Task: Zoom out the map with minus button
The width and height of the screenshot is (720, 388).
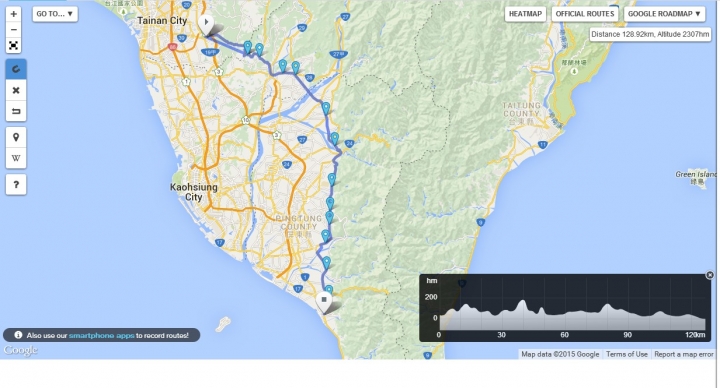Action: click(x=14, y=30)
